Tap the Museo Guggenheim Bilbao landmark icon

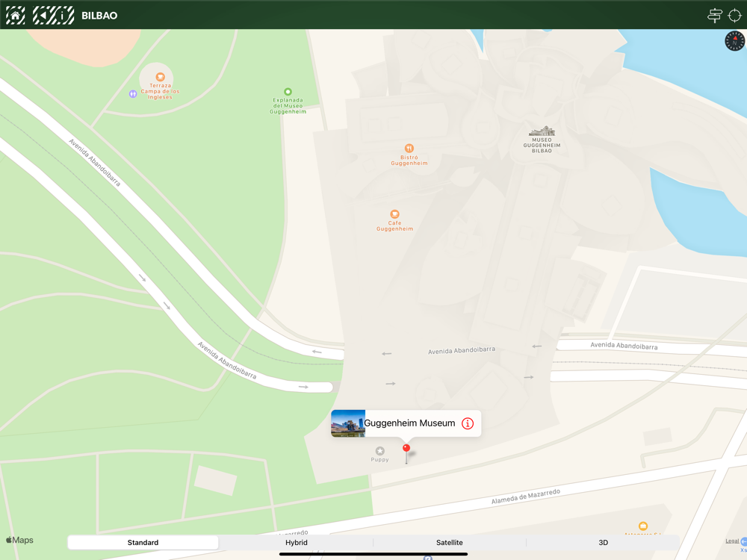click(542, 131)
